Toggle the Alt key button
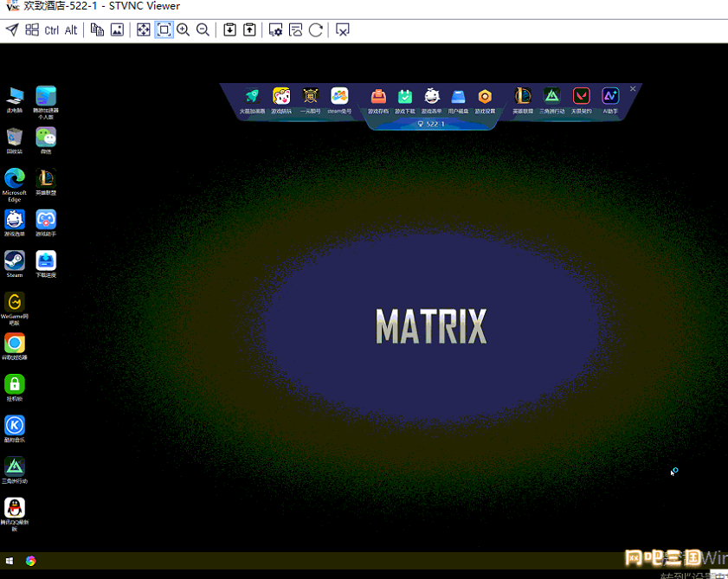 click(71, 30)
